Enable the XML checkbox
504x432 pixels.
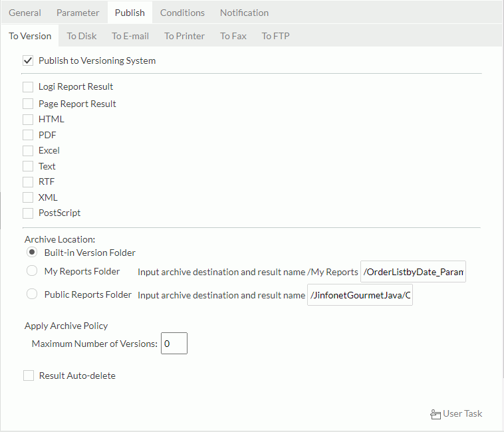(x=28, y=197)
